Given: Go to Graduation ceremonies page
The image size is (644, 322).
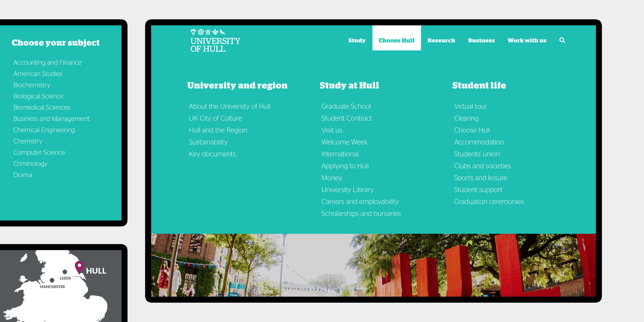Looking at the screenshot, I should (489, 202).
